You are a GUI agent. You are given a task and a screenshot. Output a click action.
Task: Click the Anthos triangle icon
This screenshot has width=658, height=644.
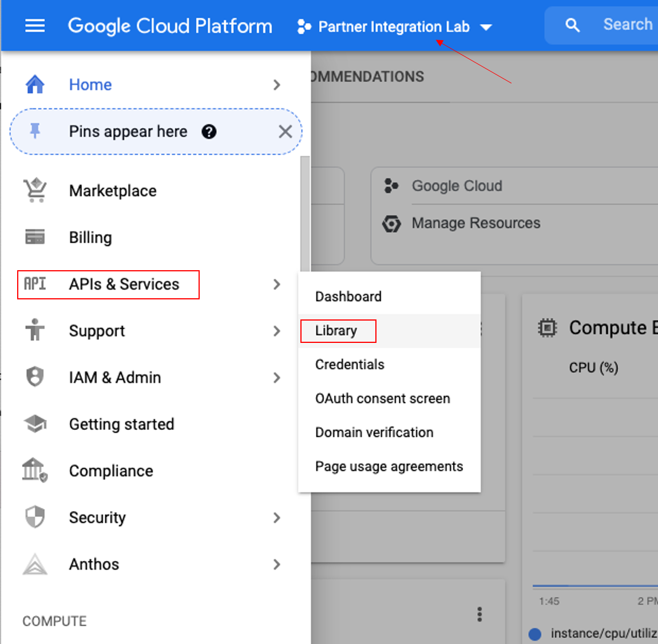(x=35, y=564)
